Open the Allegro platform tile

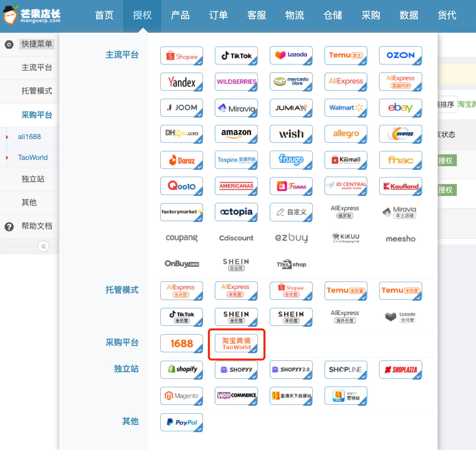point(346,134)
